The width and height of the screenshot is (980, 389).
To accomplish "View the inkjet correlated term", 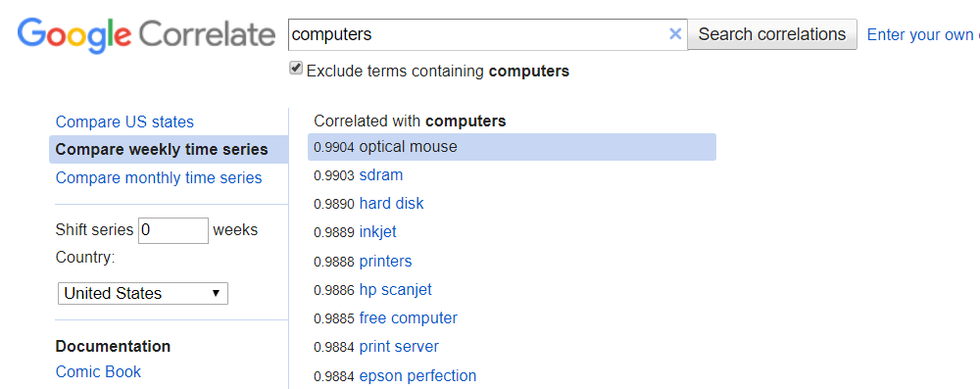I will 377,232.
